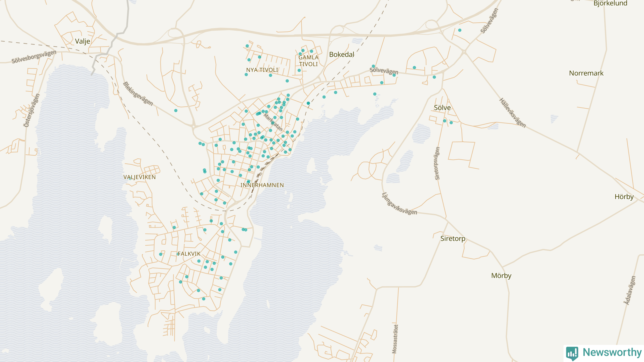Click the Newsworthy brand text
Viewport: 644px width, 362px height.
(612, 352)
